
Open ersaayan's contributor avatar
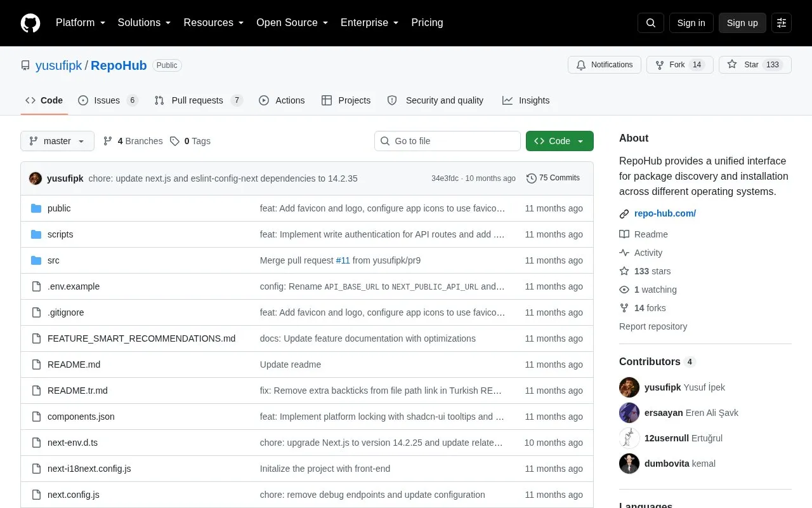[x=629, y=413]
